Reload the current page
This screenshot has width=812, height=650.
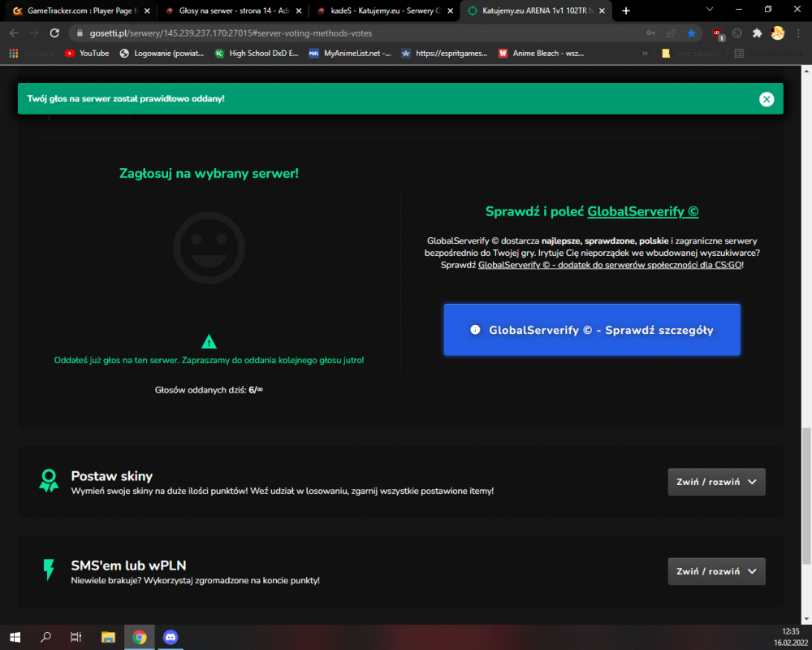[x=54, y=33]
